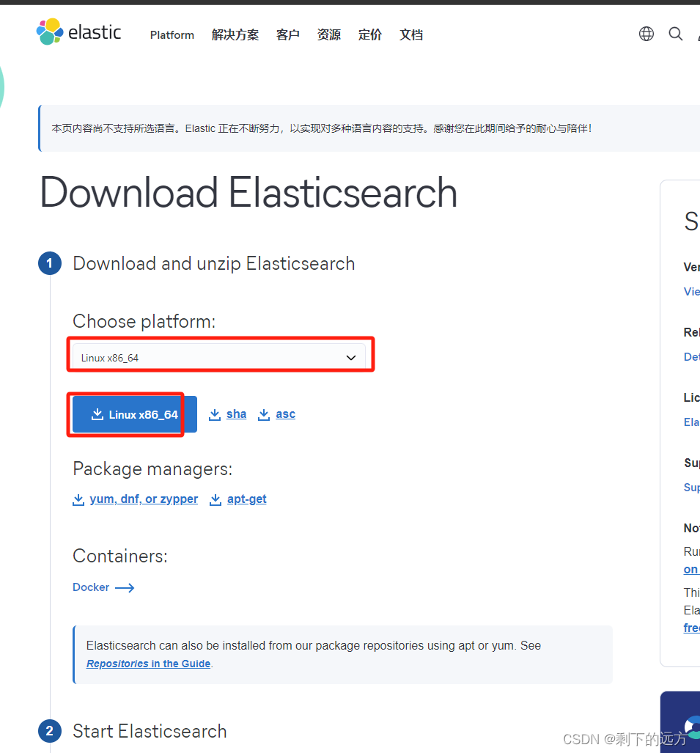This screenshot has width=700, height=753.
Task: Open the 解决方案 menu
Action: coord(235,34)
